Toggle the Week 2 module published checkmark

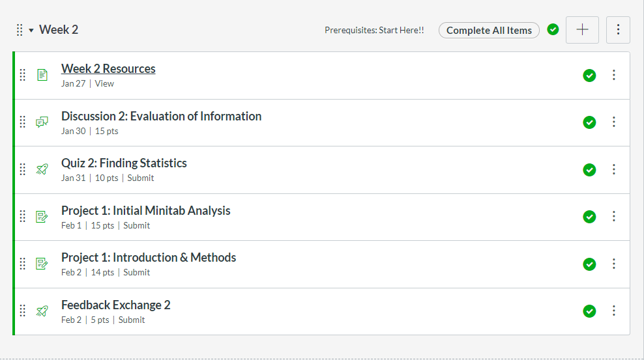(553, 29)
